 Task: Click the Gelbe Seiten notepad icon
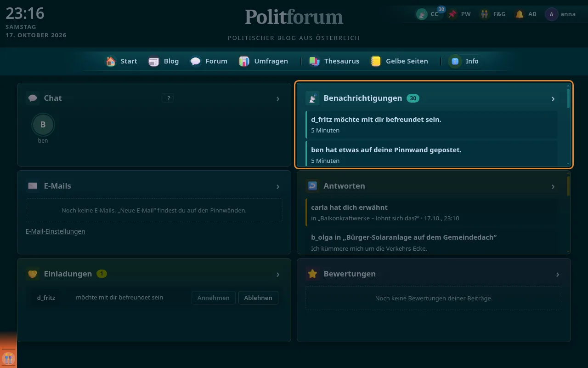376,61
